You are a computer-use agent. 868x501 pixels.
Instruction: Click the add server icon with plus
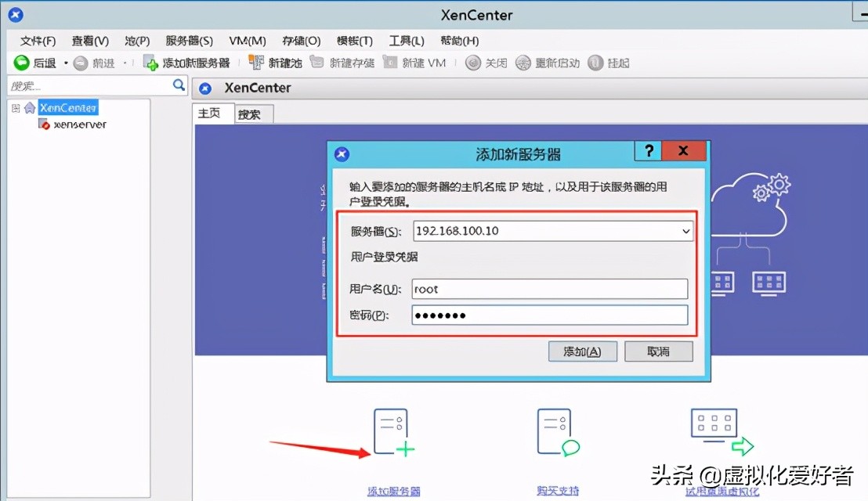393,432
